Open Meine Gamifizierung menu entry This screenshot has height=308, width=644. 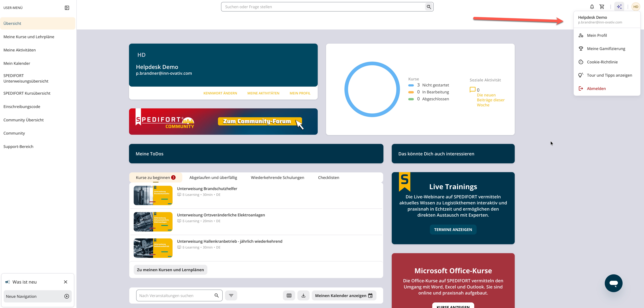607,49
